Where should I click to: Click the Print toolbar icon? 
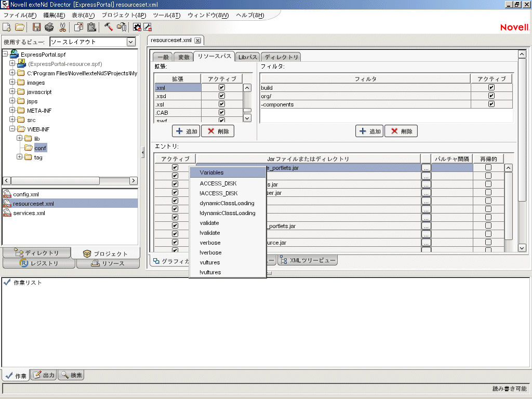tap(49, 27)
